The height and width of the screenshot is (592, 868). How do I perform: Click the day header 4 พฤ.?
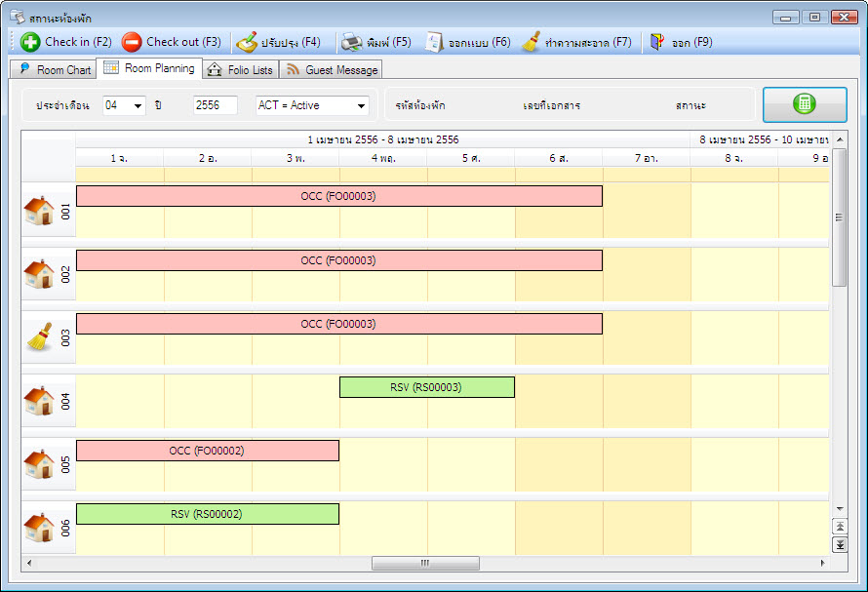383,158
